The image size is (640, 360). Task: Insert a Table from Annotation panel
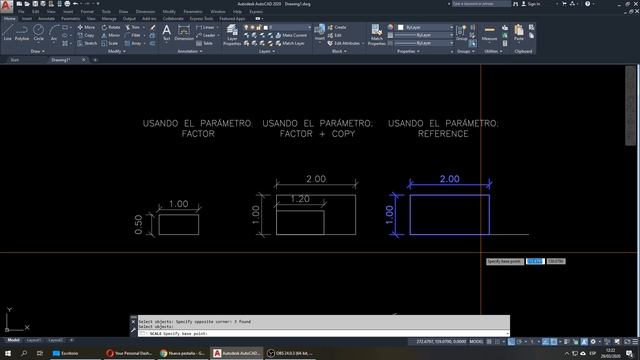(204, 43)
